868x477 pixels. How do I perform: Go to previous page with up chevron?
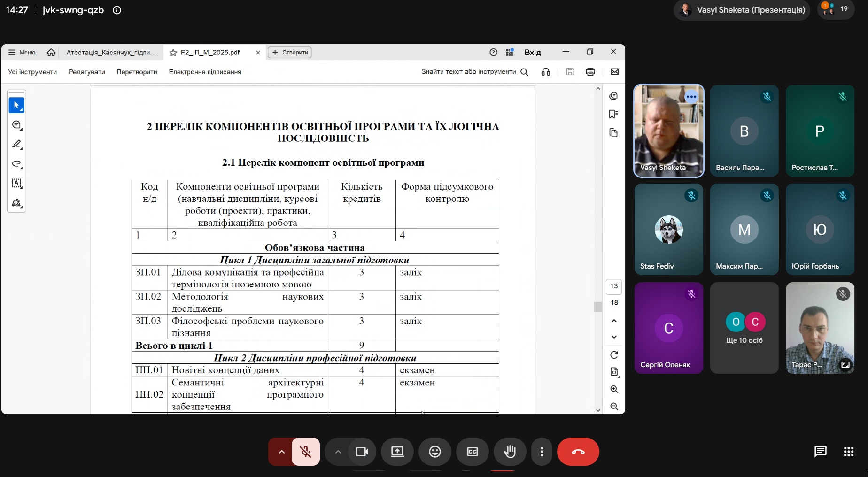pyautogui.click(x=614, y=321)
